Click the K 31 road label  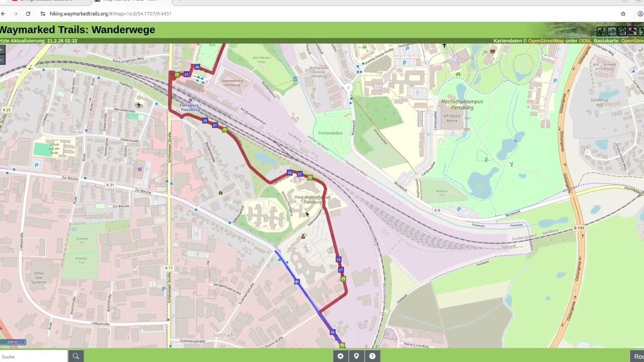pyautogui.click(x=110, y=185)
